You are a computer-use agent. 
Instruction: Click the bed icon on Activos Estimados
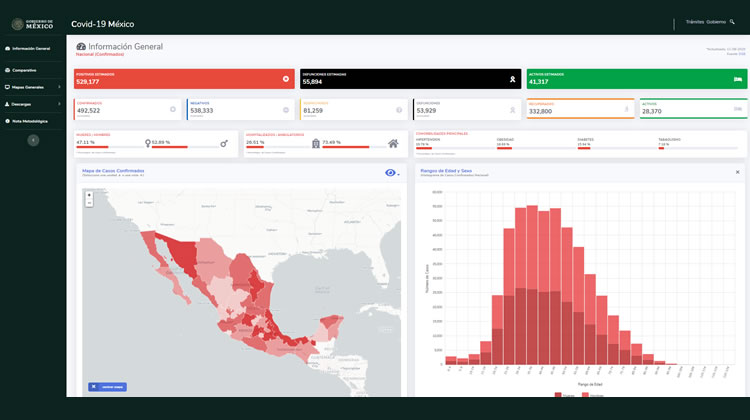click(x=737, y=78)
